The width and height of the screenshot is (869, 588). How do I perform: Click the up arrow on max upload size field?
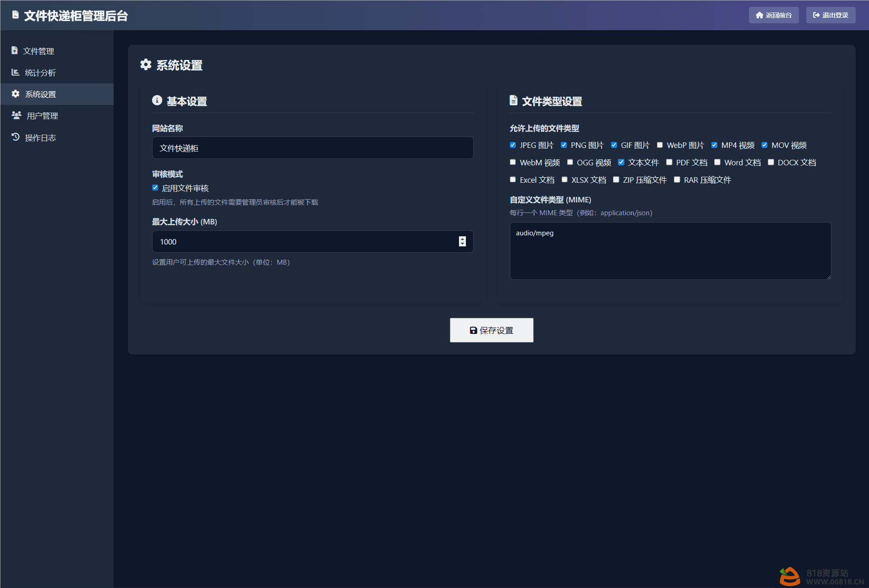462,239
